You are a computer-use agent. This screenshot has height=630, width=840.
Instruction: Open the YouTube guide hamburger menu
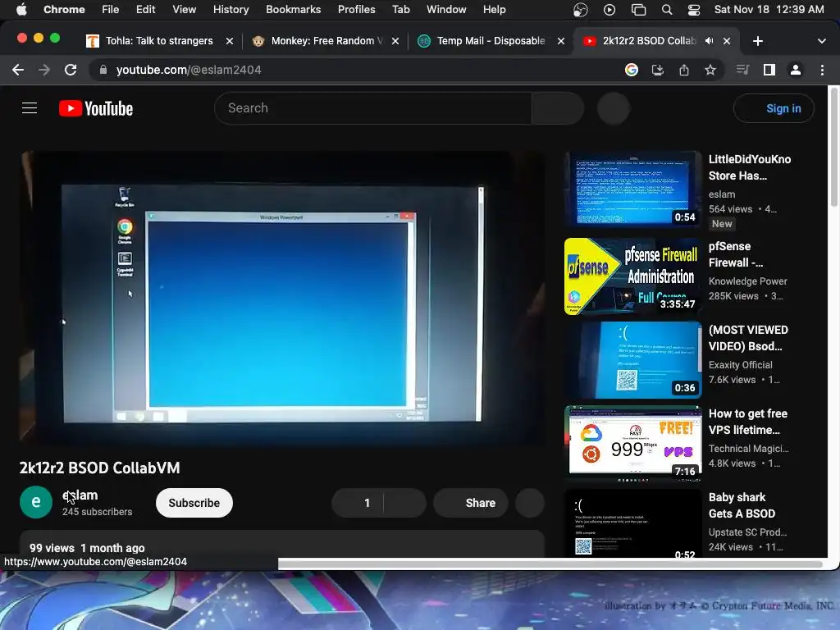[x=30, y=108]
